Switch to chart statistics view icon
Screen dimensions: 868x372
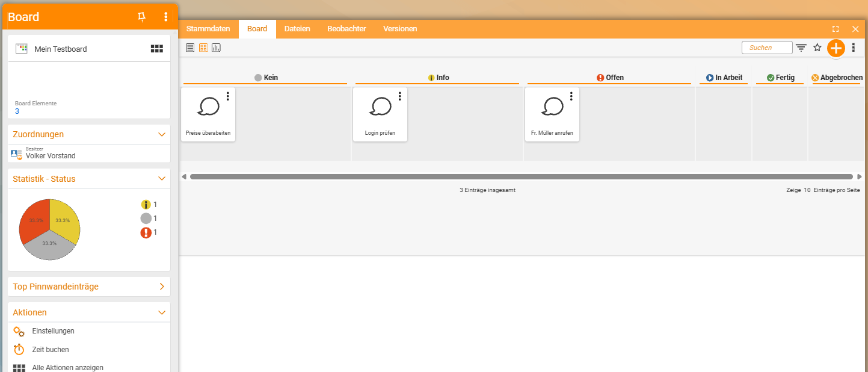(217, 48)
